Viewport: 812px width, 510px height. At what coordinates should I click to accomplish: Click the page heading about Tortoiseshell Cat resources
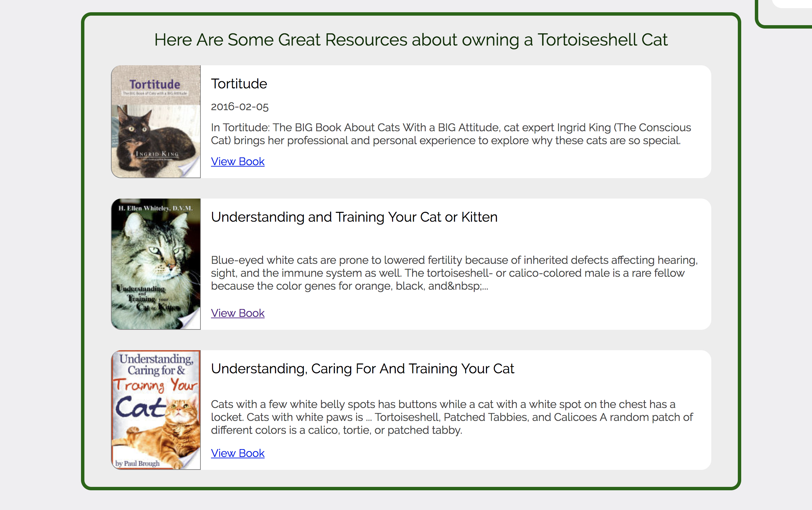[x=411, y=40]
